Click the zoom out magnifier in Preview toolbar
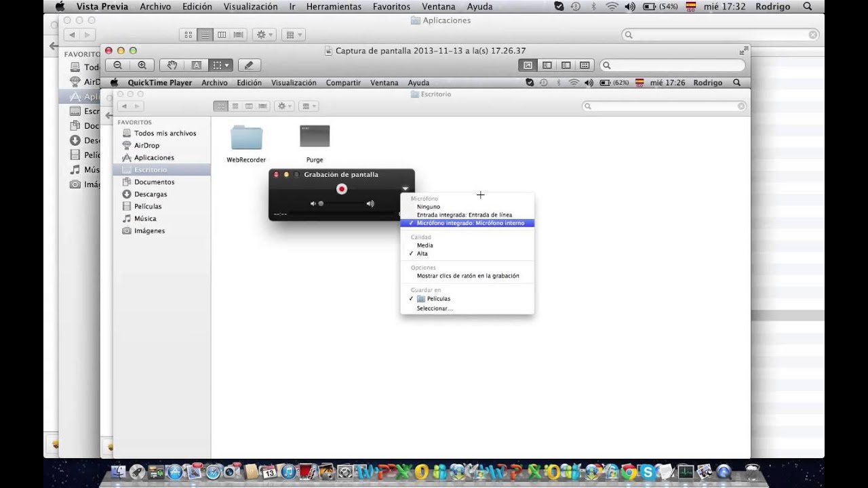The height and width of the screenshot is (488, 868). point(117,65)
